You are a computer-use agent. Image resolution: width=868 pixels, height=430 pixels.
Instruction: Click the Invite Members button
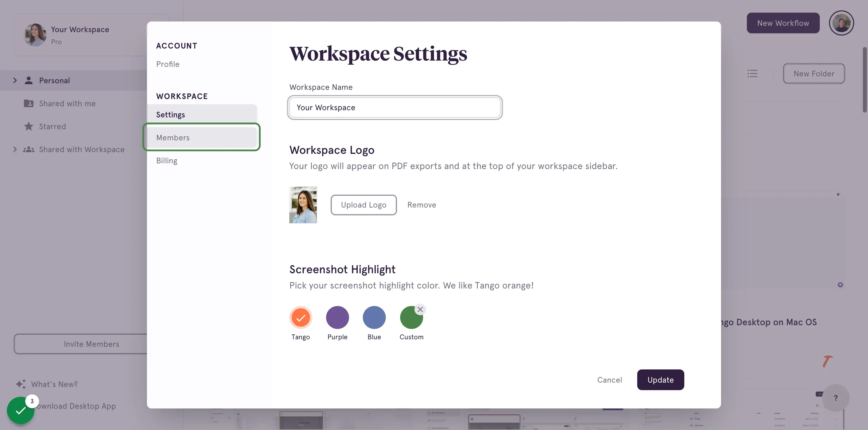(x=81, y=344)
